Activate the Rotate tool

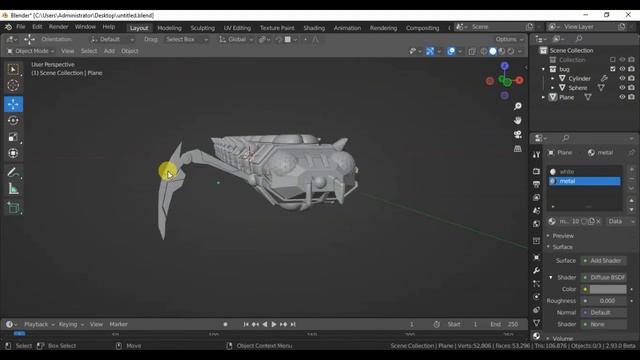(13, 120)
